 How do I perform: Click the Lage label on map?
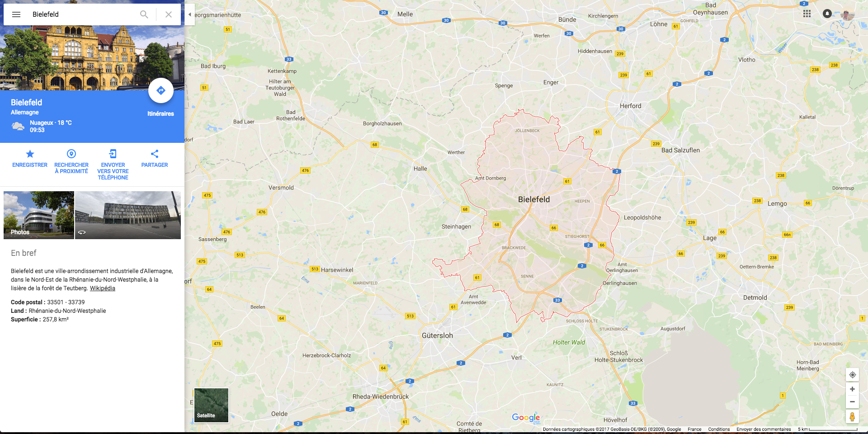click(710, 238)
